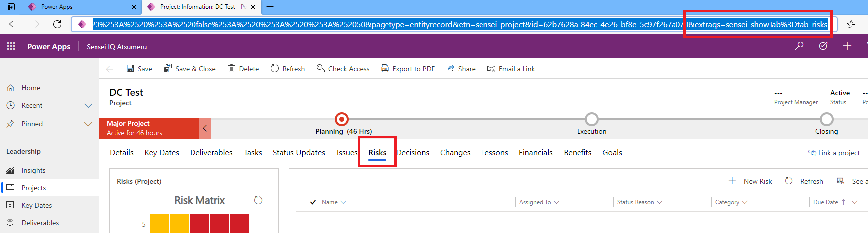Click Check Access in command bar
The image size is (868, 233).
tap(343, 69)
